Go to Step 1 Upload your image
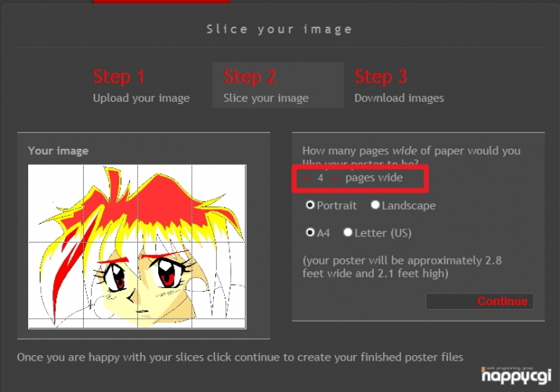 pos(141,86)
